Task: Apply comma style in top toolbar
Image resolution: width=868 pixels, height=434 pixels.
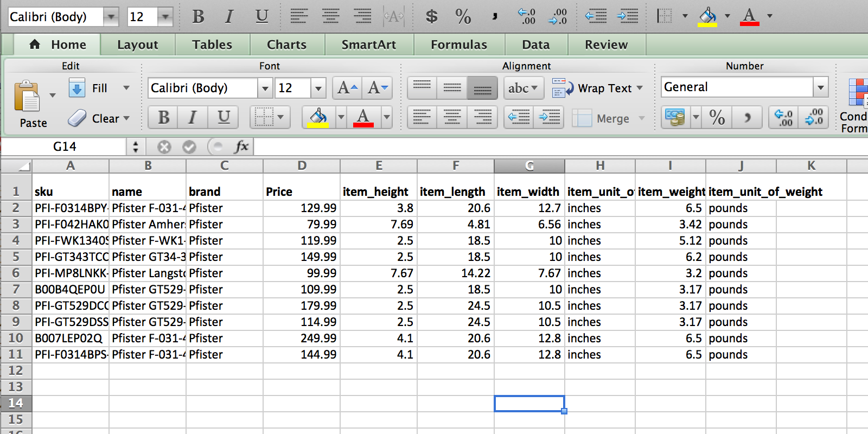Action: [494, 16]
